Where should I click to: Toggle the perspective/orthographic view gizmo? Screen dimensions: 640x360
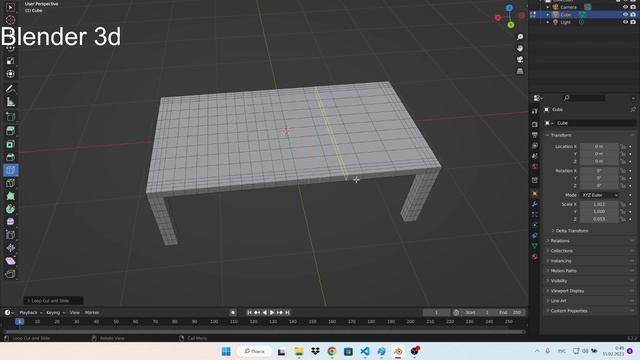(520, 71)
